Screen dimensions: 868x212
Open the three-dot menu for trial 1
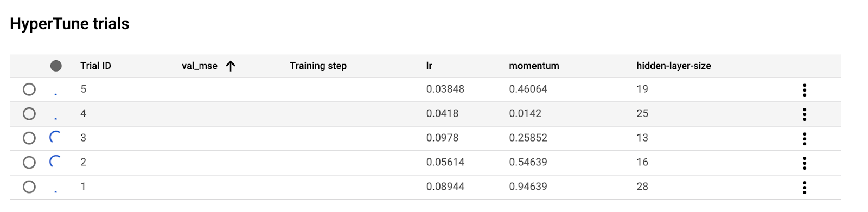805,188
